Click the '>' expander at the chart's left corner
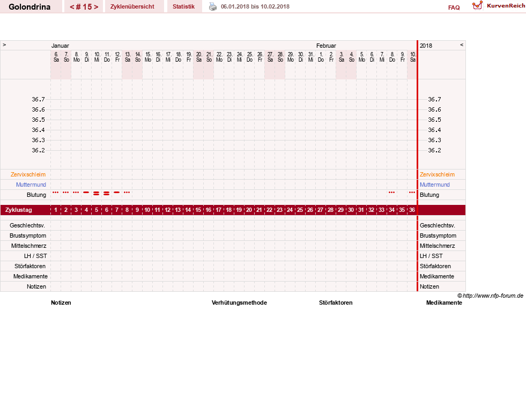 (x=4, y=45)
